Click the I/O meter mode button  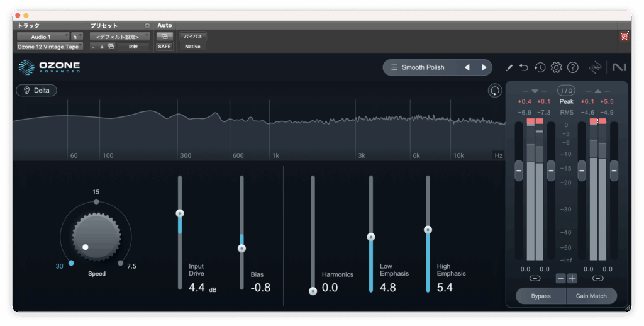click(567, 91)
